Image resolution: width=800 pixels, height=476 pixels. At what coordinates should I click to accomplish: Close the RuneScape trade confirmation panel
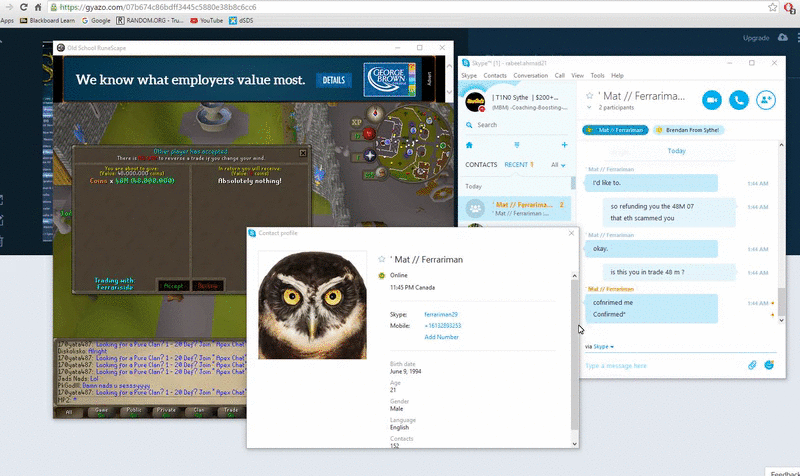[x=303, y=153]
